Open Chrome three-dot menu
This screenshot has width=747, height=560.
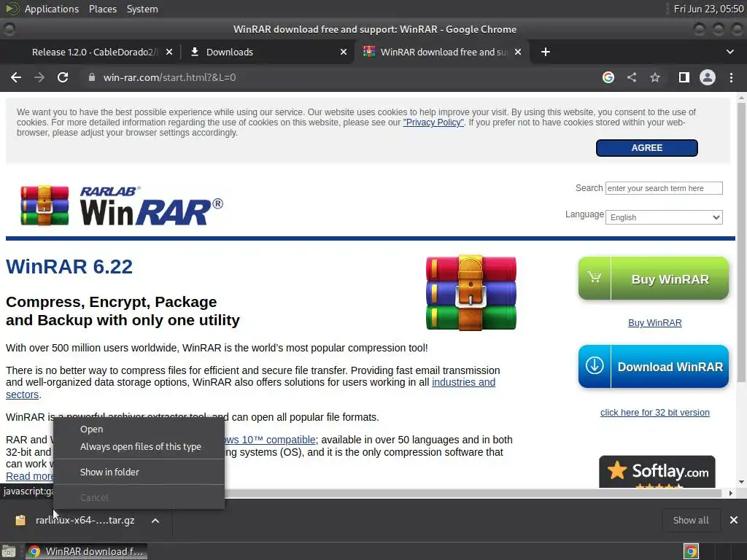point(731,77)
